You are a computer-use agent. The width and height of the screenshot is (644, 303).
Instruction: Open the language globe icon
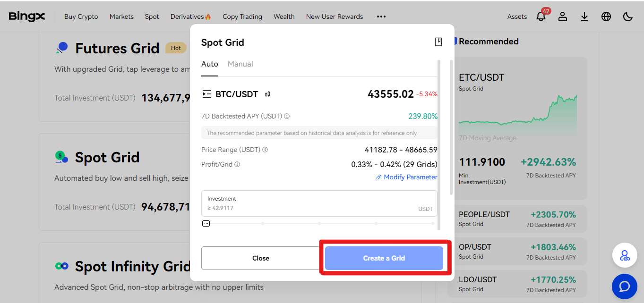[606, 17]
